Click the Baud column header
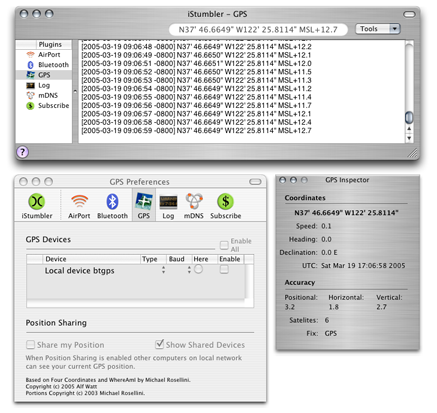 (x=179, y=259)
